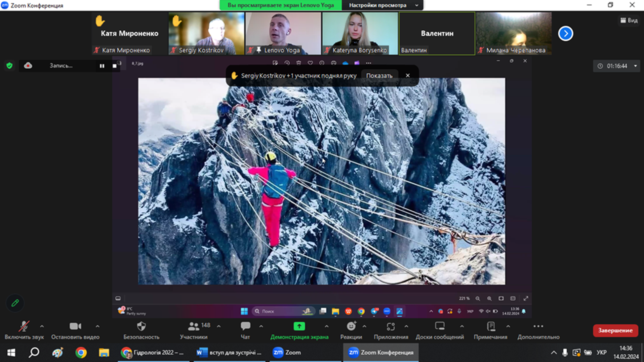
Task: Click the green annotation pencil icon
Action: coord(15,303)
